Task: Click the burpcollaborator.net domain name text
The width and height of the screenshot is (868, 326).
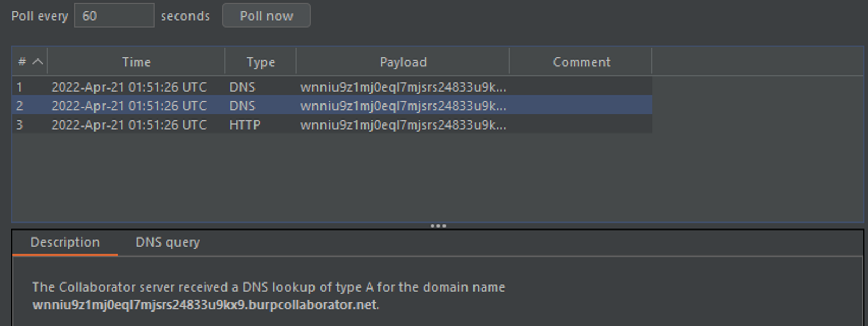Action: click(206, 305)
